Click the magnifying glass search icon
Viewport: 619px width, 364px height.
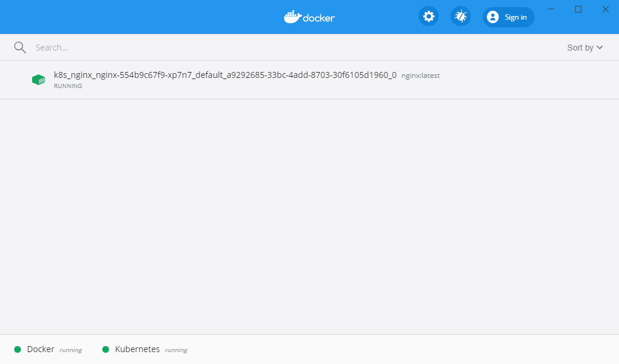[x=20, y=48]
